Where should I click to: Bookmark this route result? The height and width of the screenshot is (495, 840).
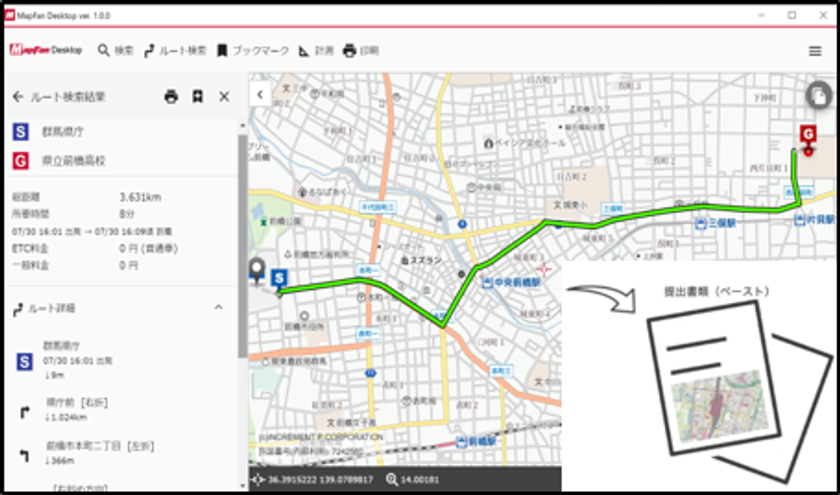198,96
